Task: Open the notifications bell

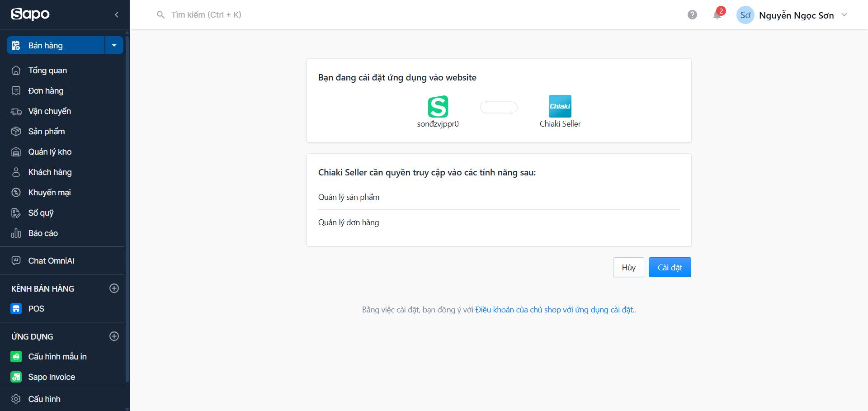Action: tap(717, 15)
